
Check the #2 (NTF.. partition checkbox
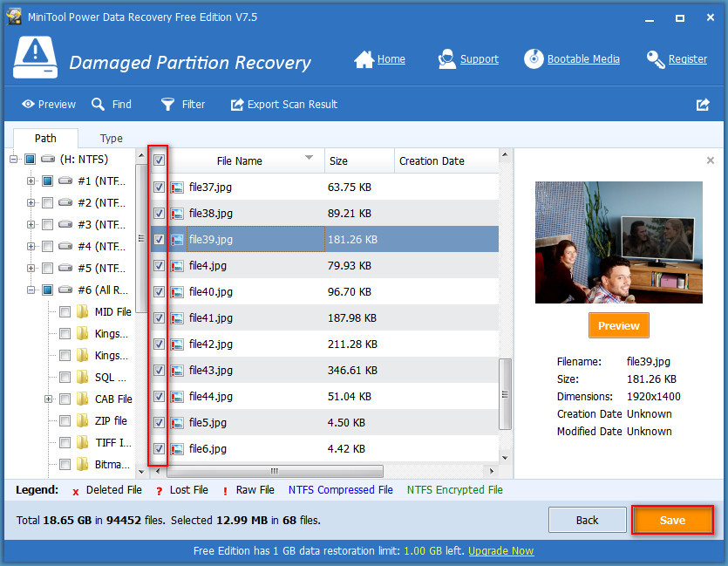tap(47, 202)
